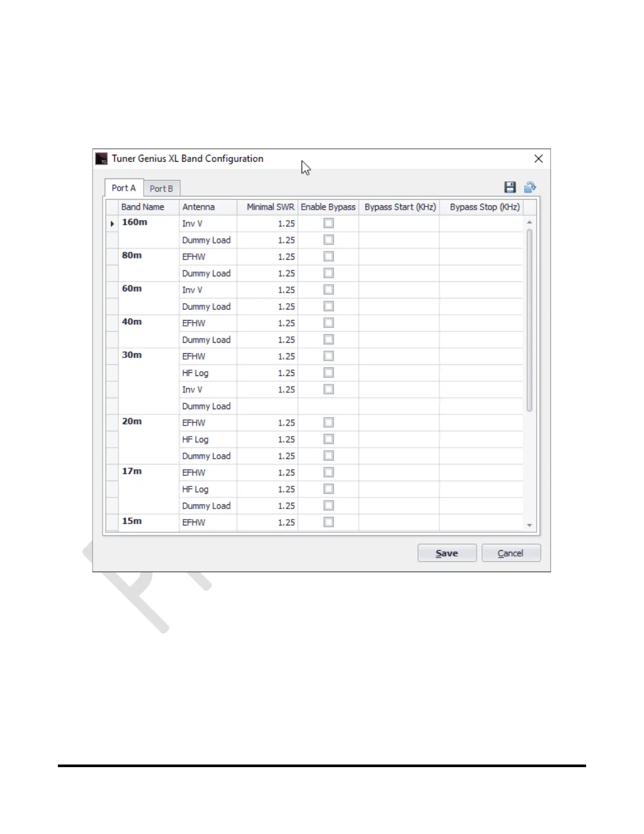Select the bypass checkbox for 17m EFHW
Viewport: 644px width, 834px height.
(x=329, y=472)
